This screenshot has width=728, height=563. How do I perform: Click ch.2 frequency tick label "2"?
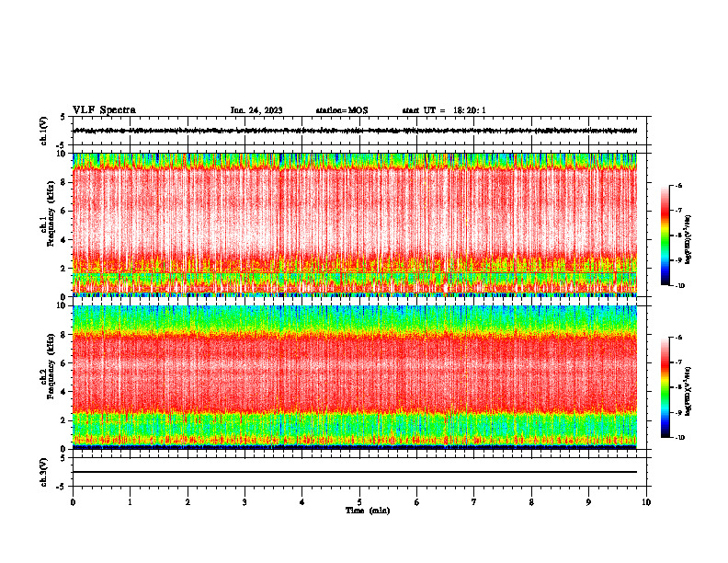pos(63,420)
